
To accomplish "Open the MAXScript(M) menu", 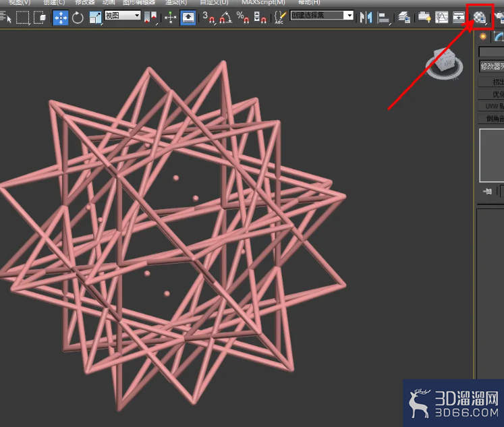I will tap(263, 3).
